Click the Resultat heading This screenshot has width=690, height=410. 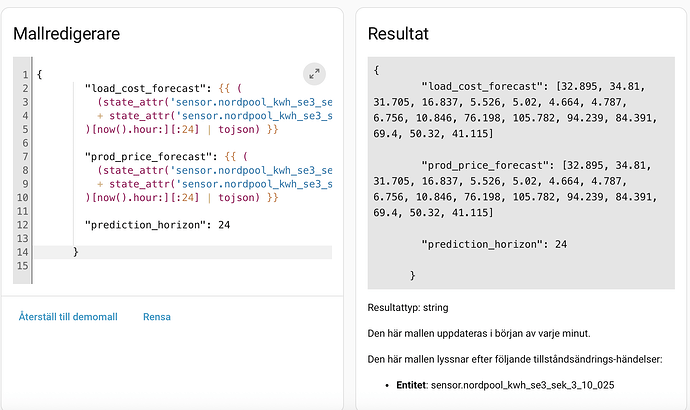tap(398, 33)
